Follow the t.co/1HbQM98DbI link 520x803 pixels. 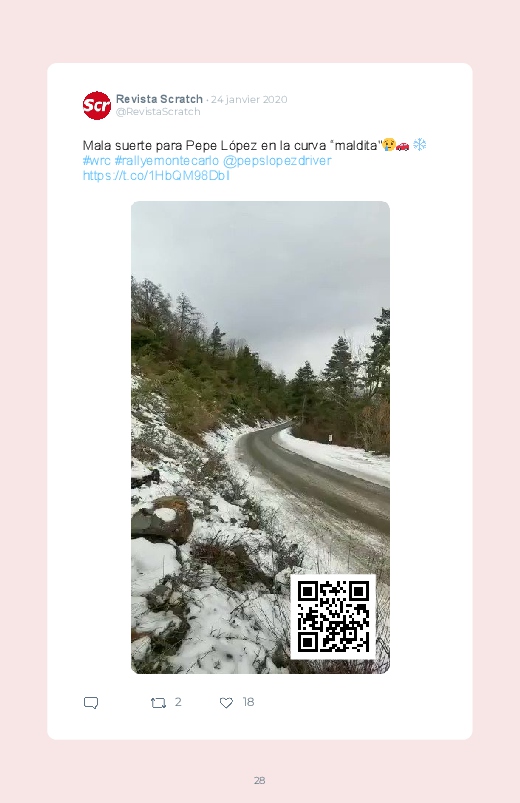tap(156, 176)
